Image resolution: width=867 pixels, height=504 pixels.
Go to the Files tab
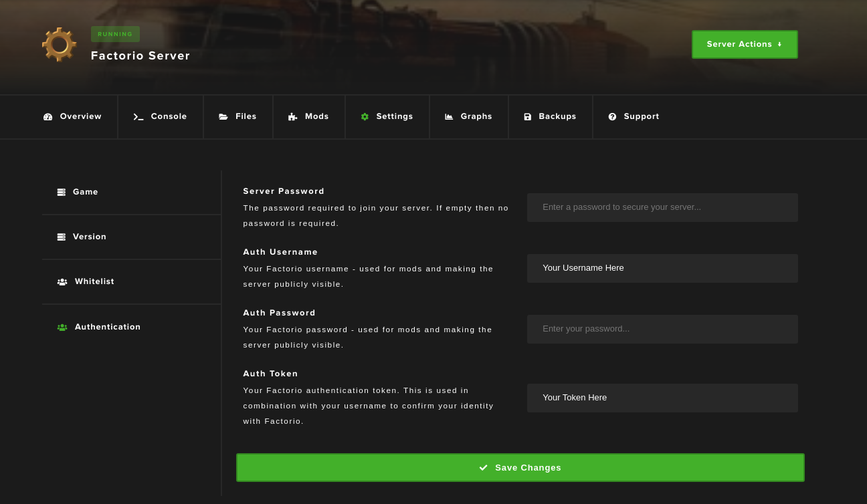tap(238, 116)
